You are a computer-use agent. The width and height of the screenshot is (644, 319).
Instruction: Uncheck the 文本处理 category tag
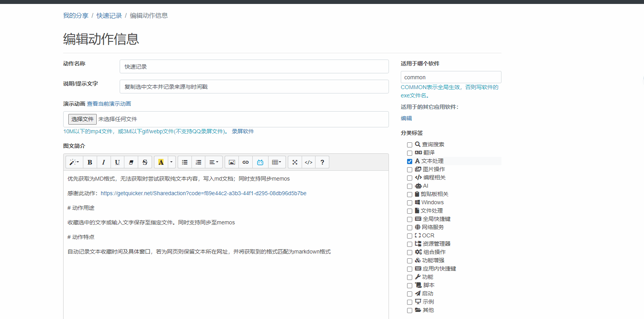(409, 161)
